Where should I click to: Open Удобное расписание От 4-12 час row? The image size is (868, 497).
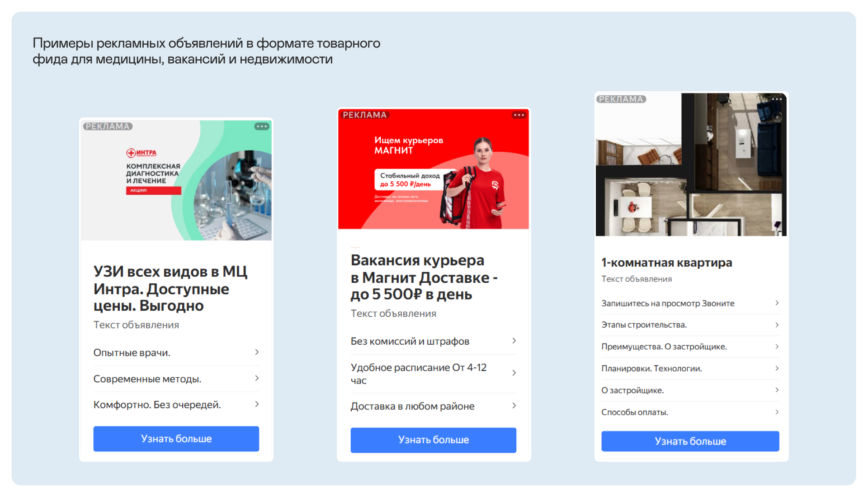click(434, 374)
